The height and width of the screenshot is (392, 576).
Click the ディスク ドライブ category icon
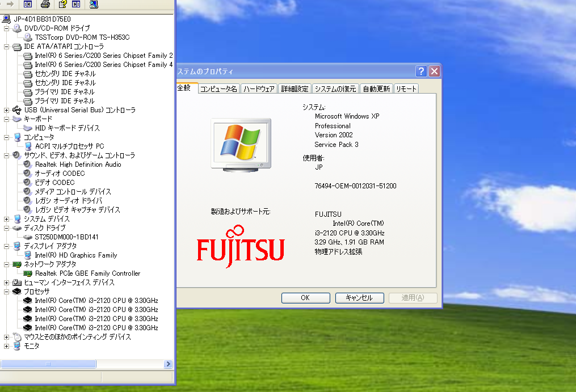[x=17, y=228]
